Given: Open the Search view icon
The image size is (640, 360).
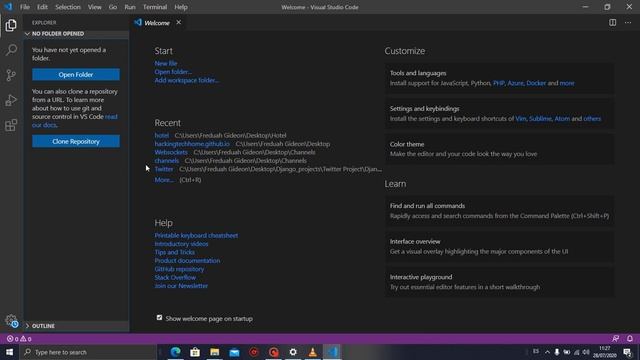Looking at the screenshot, I should pyautogui.click(x=11, y=50).
